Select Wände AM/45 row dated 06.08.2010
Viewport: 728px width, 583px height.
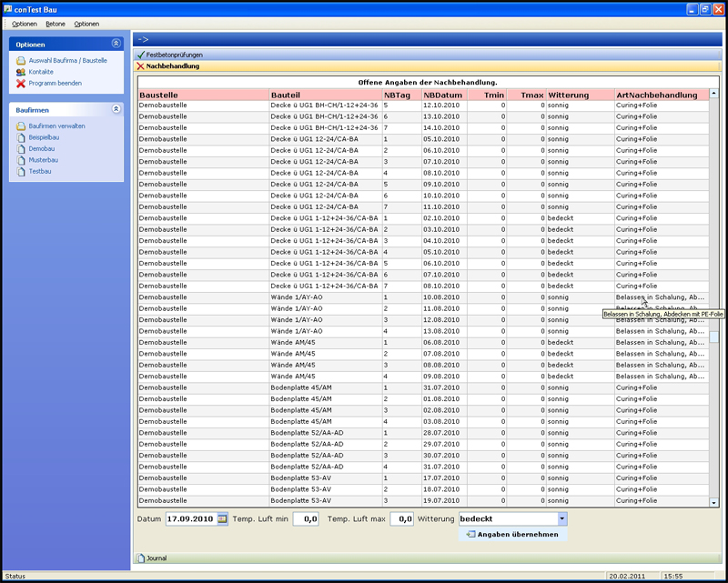tap(423, 343)
